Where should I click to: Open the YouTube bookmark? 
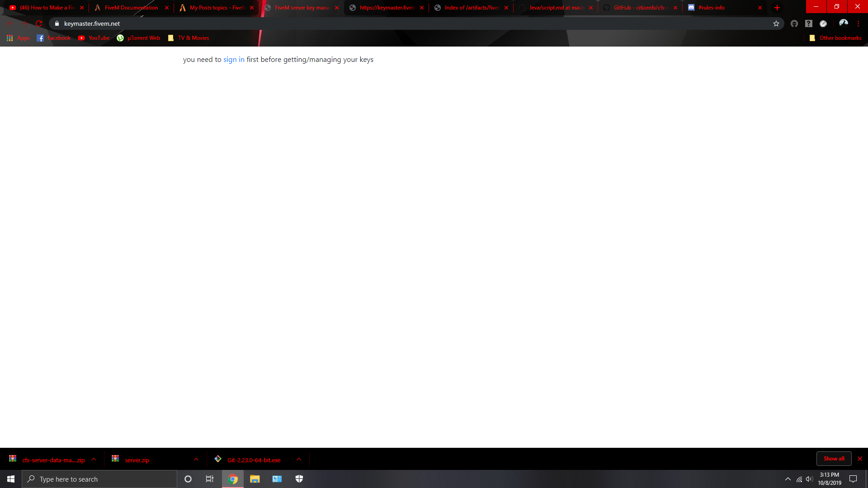[x=94, y=38]
